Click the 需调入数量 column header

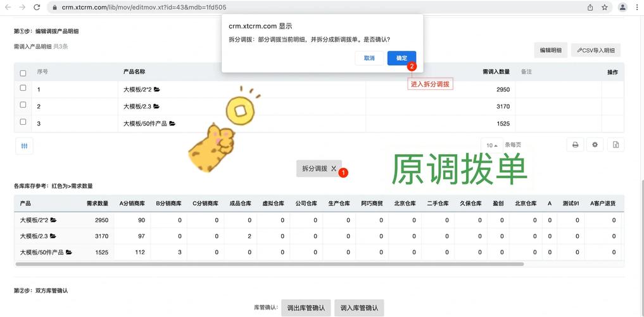click(496, 72)
